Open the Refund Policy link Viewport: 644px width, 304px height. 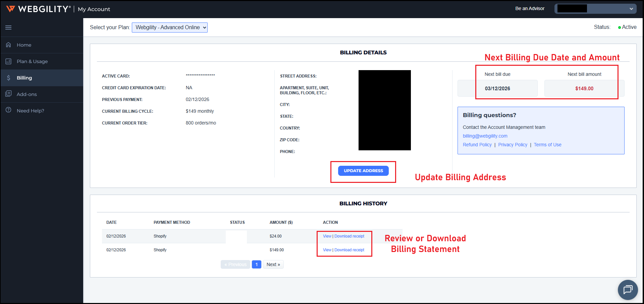477,145
